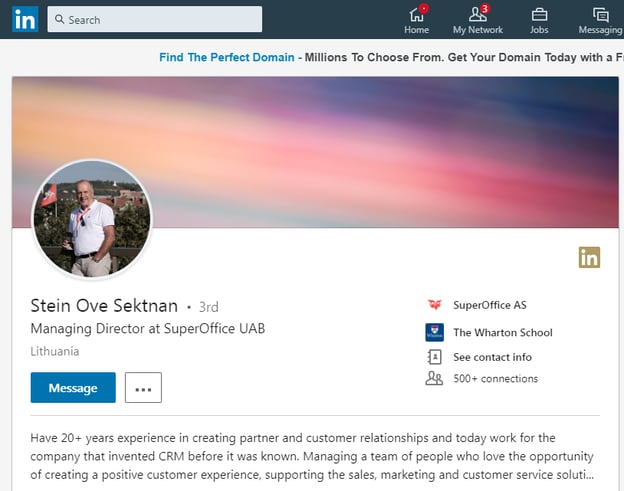The width and height of the screenshot is (624, 491).
Task: Open Stein Ove Sektnan's profile photo
Action: click(92, 219)
